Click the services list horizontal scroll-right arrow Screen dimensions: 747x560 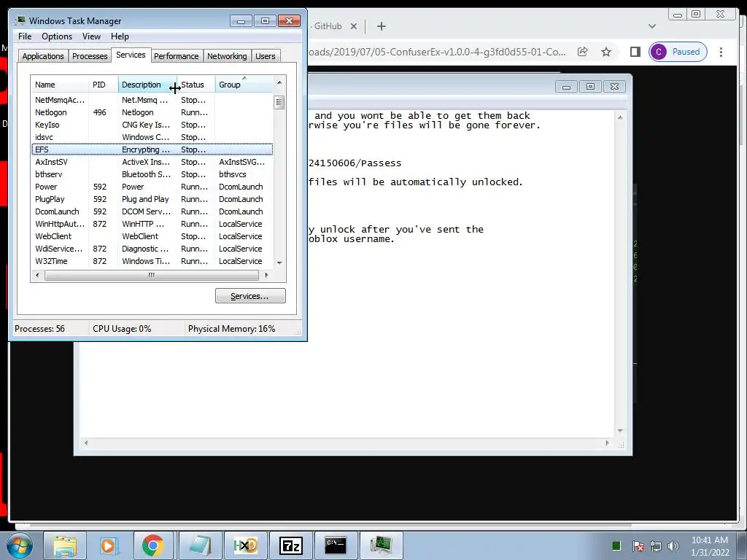coord(267,275)
